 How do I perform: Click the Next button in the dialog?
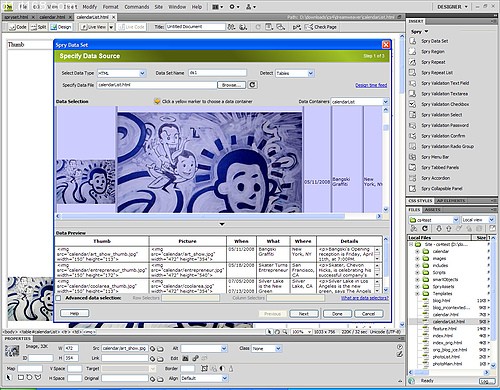tap(304, 314)
